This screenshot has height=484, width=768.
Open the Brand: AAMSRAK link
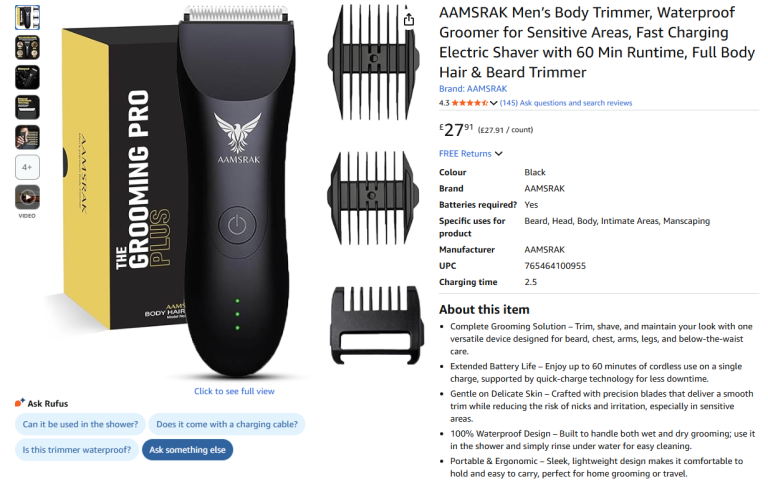pos(473,89)
